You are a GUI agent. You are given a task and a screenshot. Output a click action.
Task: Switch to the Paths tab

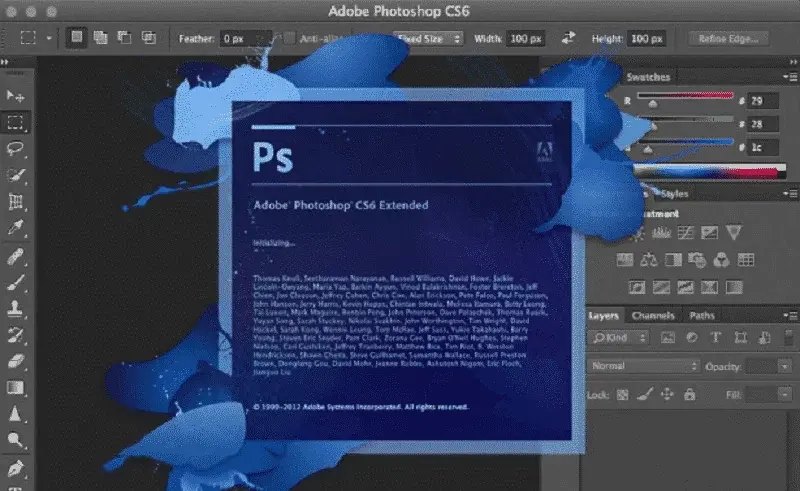702,316
